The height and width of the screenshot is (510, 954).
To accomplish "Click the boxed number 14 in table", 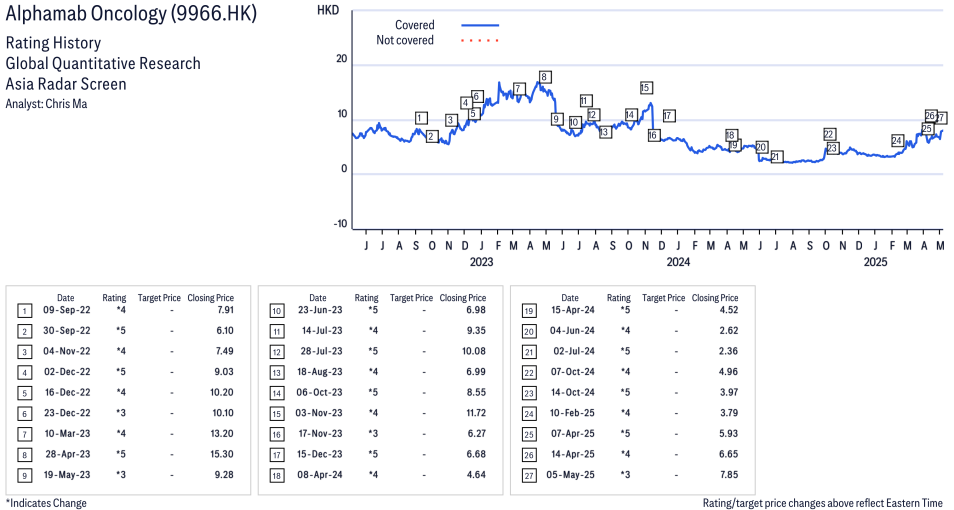I will [277, 394].
